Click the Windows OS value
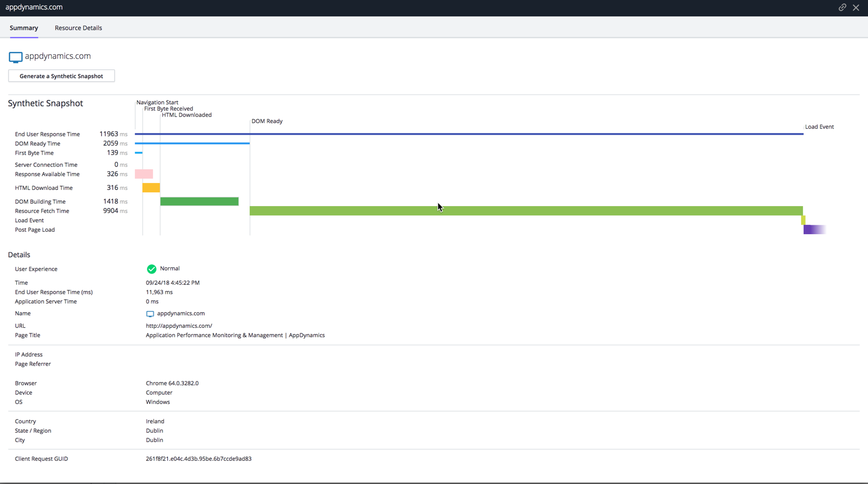This screenshot has height=484, width=868. point(158,402)
